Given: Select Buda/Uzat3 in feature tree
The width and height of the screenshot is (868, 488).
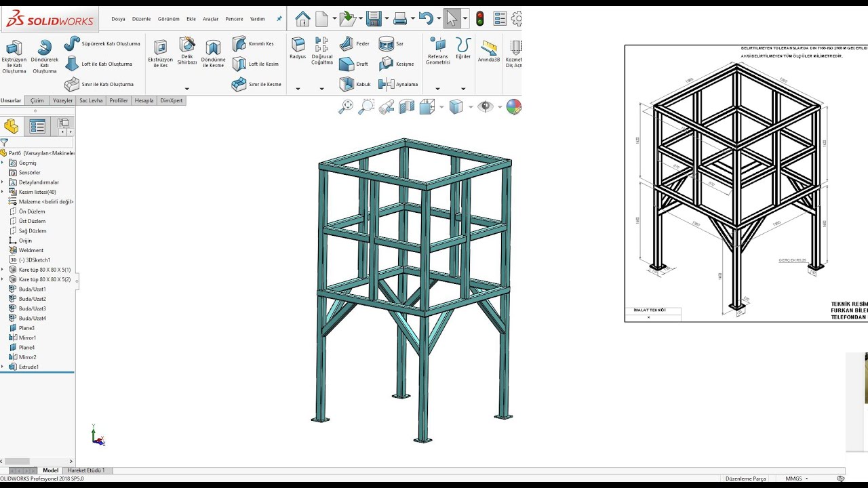Looking at the screenshot, I should tap(27, 308).
